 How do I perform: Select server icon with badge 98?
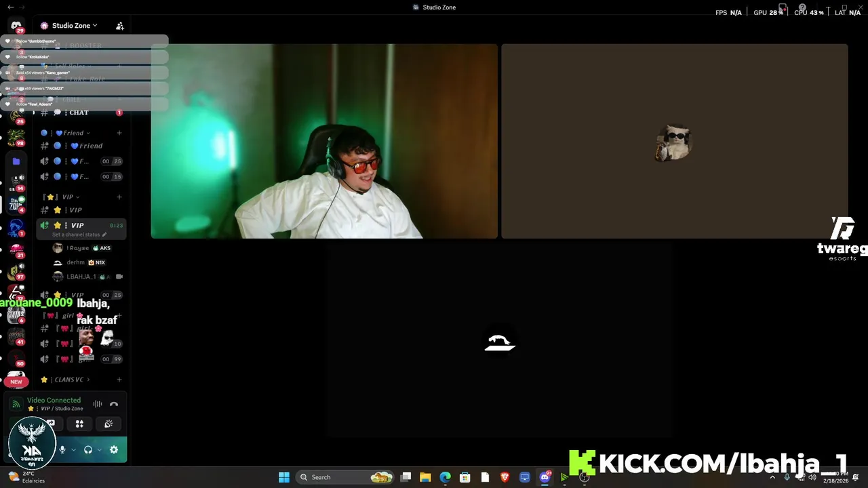coord(16,138)
